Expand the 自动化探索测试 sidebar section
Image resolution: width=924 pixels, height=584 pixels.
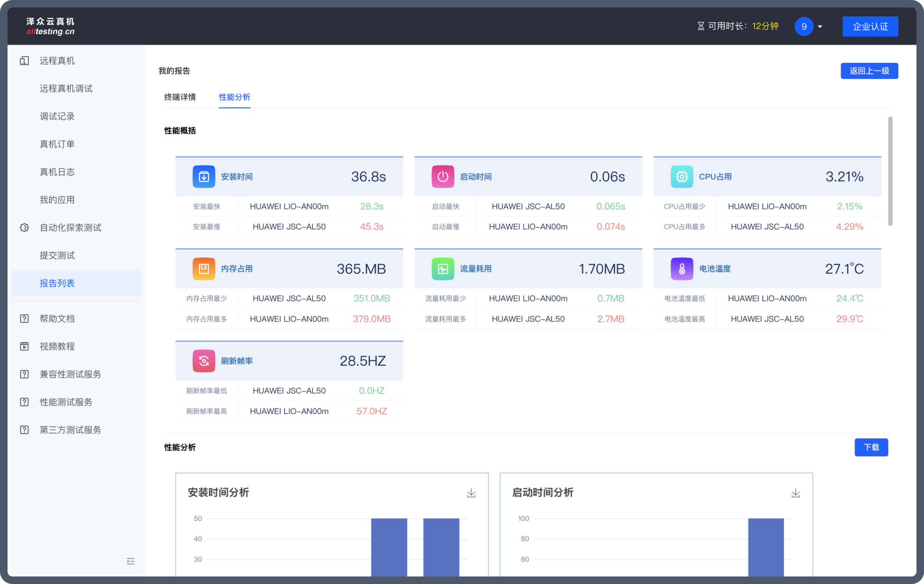point(70,228)
